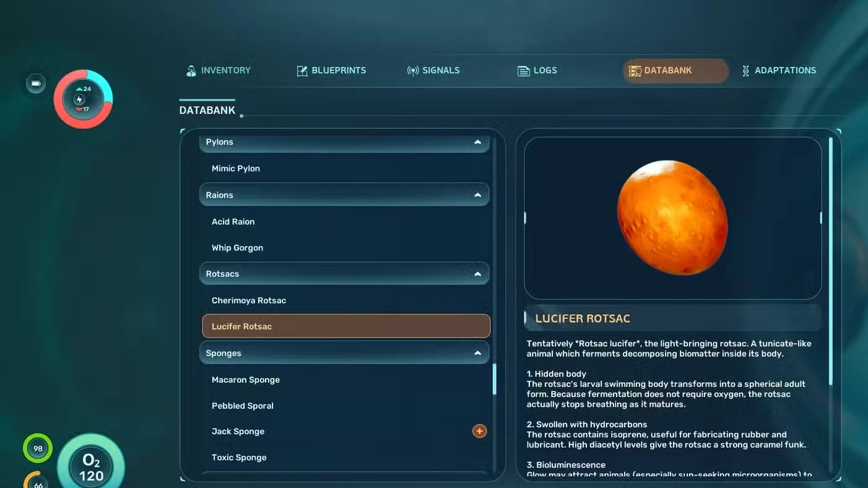Click the Logs document icon

pos(524,71)
